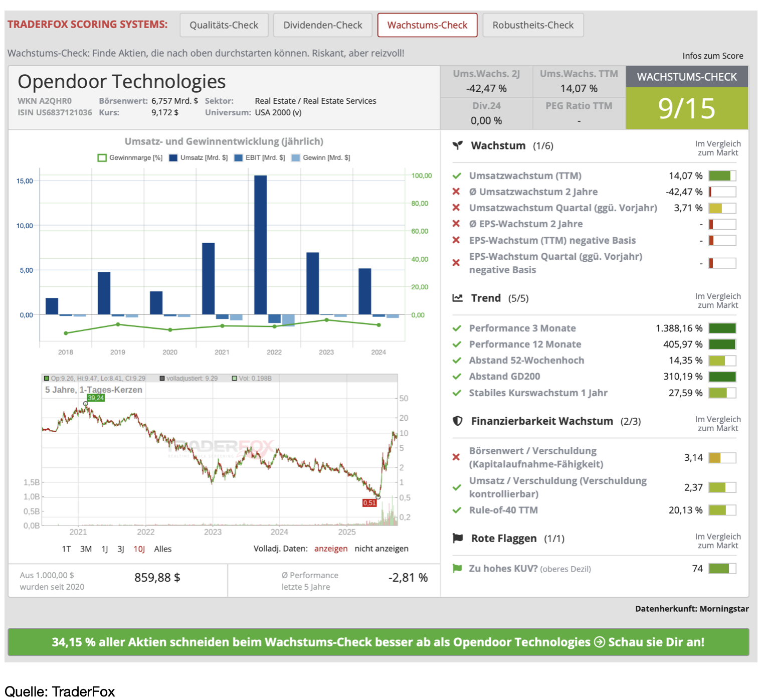Select the 3M chart time range
759x700 pixels.
[x=86, y=549]
